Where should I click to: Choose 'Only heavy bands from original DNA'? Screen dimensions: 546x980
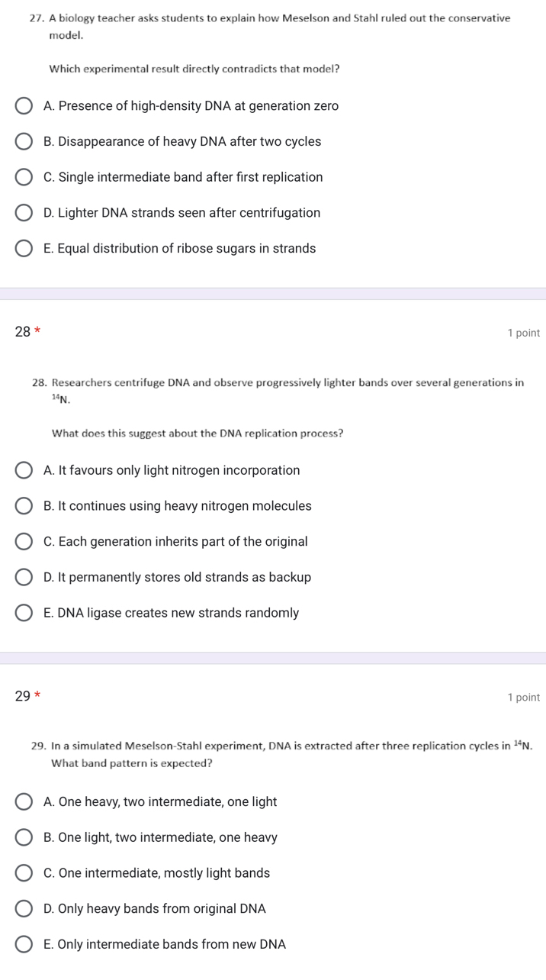pos(24,908)
